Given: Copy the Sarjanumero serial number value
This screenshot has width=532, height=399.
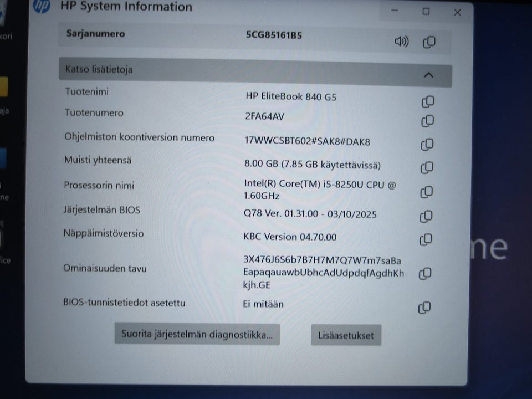Looking at the screenshot, I should pos(429,42).
